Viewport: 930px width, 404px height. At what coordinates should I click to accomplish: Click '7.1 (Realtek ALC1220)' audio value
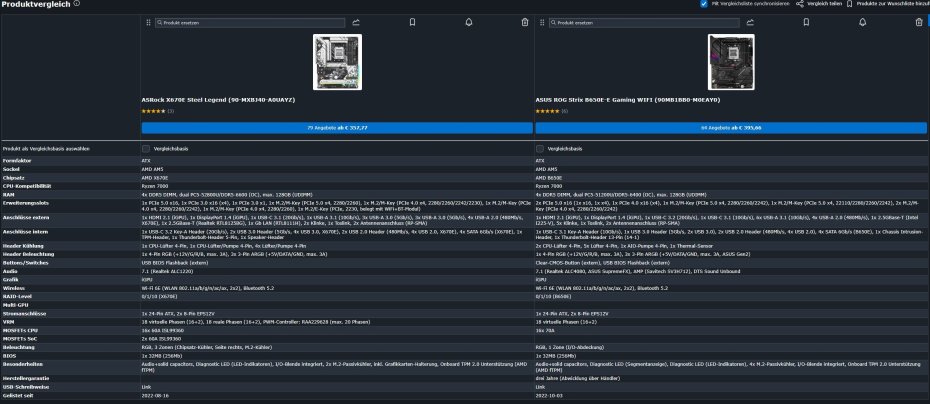167,271
